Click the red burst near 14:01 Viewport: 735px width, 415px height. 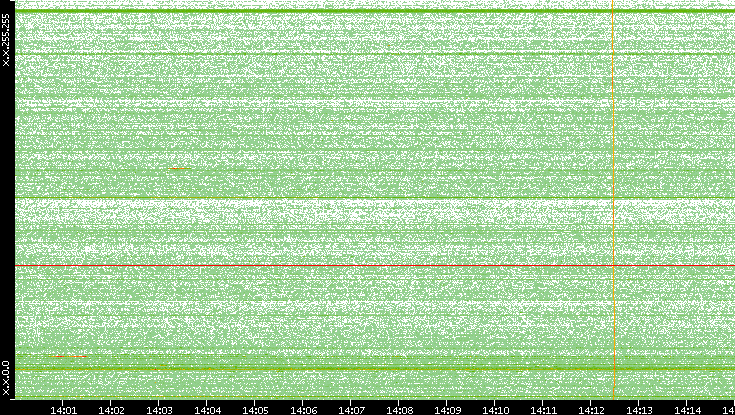click(68, 356)
